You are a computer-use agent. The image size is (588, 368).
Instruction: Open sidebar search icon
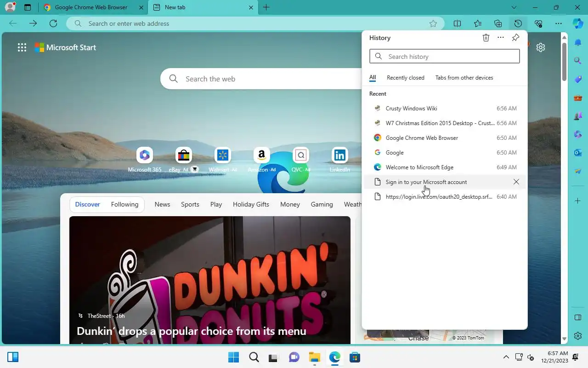578,61
